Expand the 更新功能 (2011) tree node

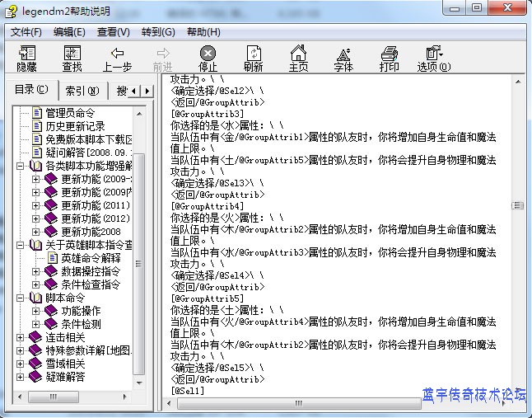(x=35, y=205)
